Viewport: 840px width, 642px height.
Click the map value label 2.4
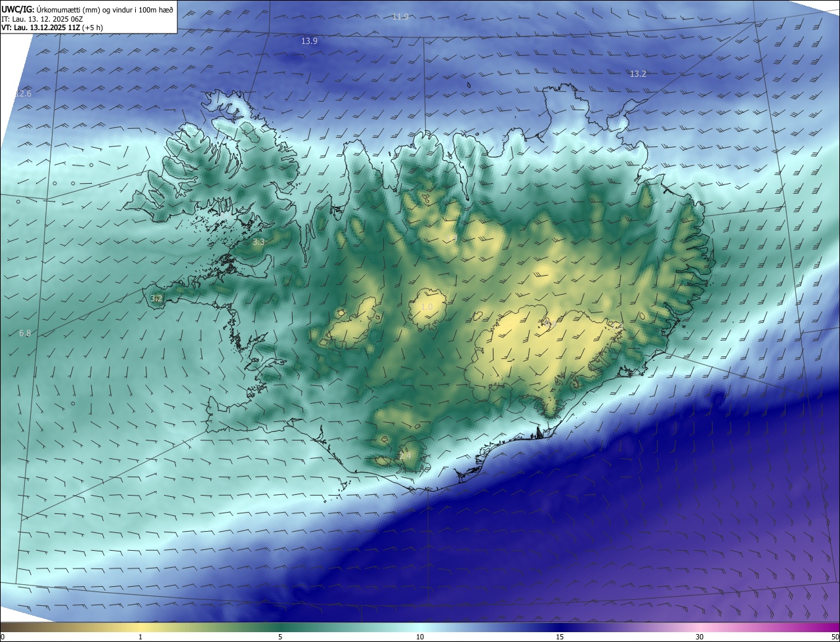coord(404,455)
